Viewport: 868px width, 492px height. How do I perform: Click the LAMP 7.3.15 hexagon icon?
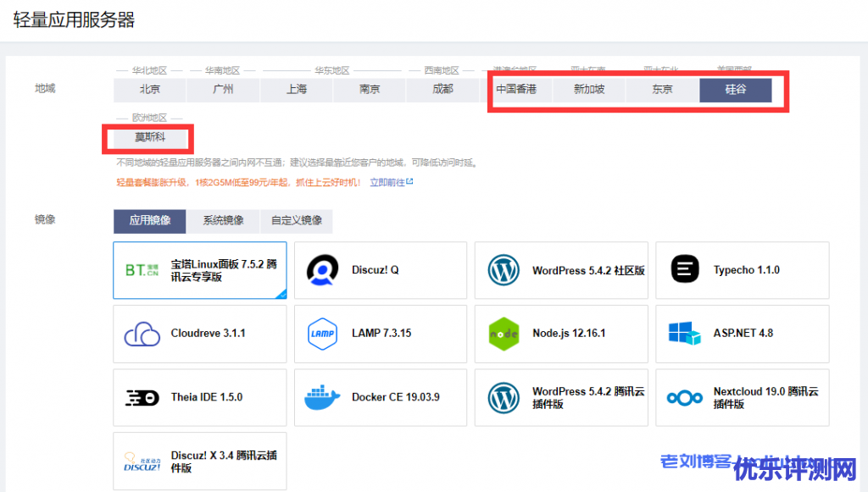coord(323,334)
